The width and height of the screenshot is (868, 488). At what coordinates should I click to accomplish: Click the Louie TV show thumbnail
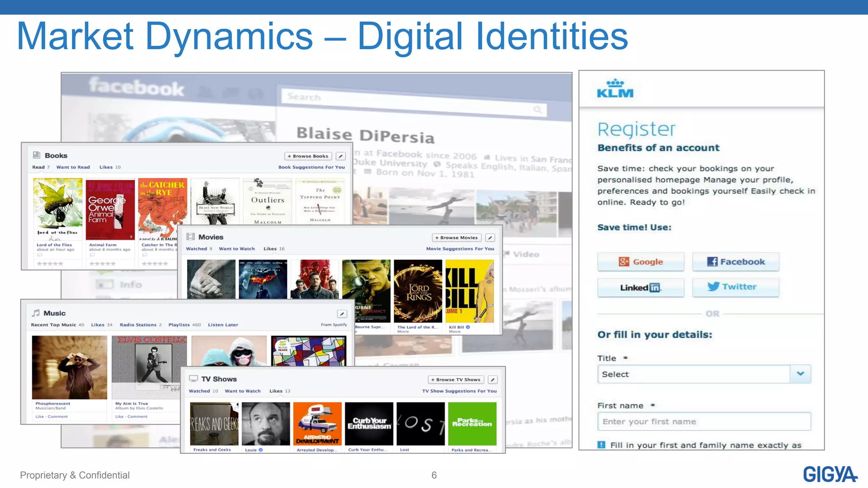[266, 424]
